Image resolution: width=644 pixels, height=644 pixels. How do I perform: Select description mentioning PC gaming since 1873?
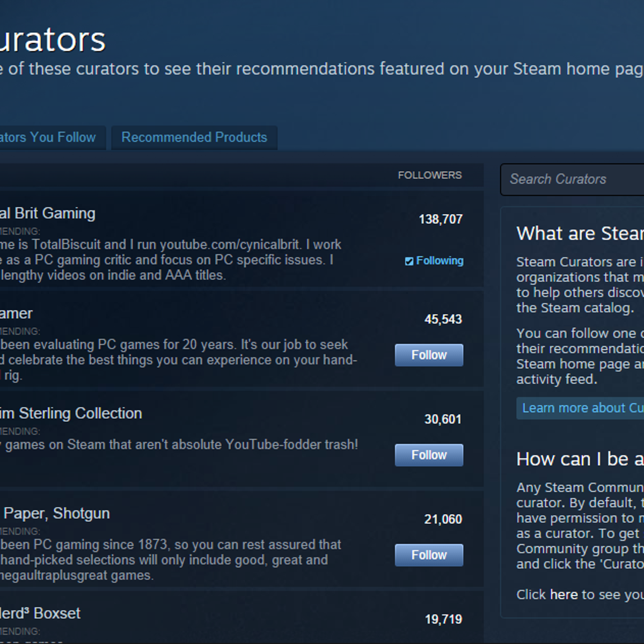(171, 560)
